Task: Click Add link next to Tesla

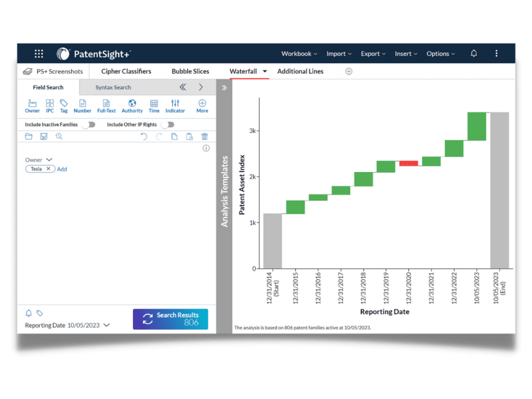Action: 62,169
